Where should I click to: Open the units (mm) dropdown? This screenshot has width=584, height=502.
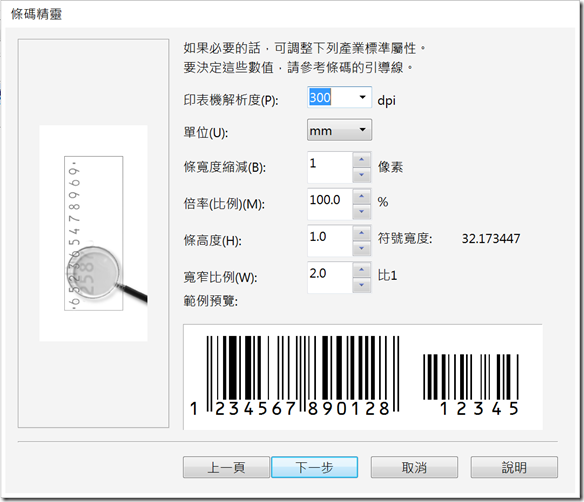point(339,130)
